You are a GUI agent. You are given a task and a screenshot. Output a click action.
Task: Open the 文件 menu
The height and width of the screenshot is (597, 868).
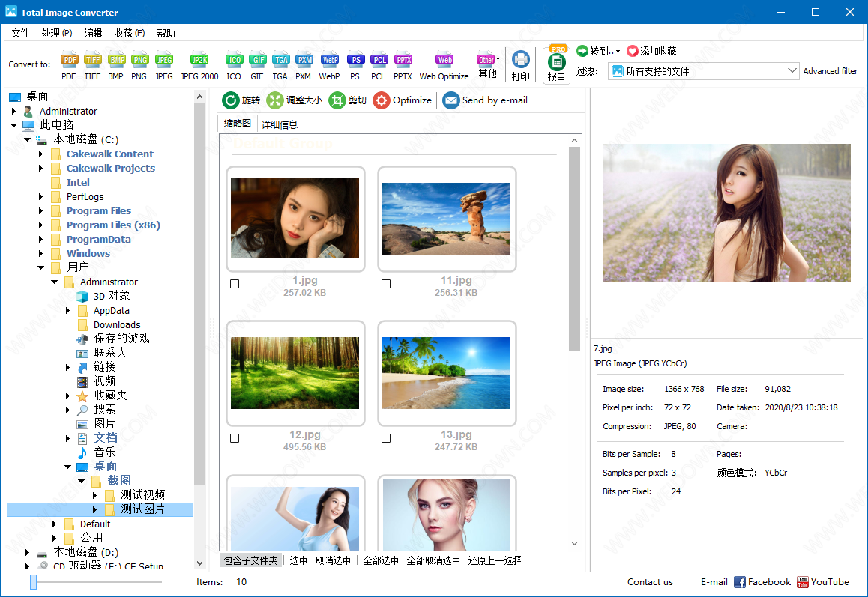pyautogui.click(x=20, y=33)
